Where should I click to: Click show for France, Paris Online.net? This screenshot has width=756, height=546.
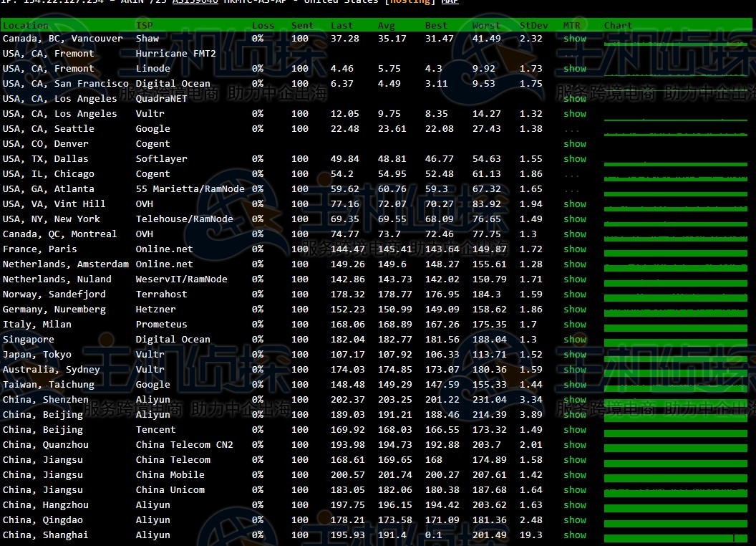click(574, 249)
